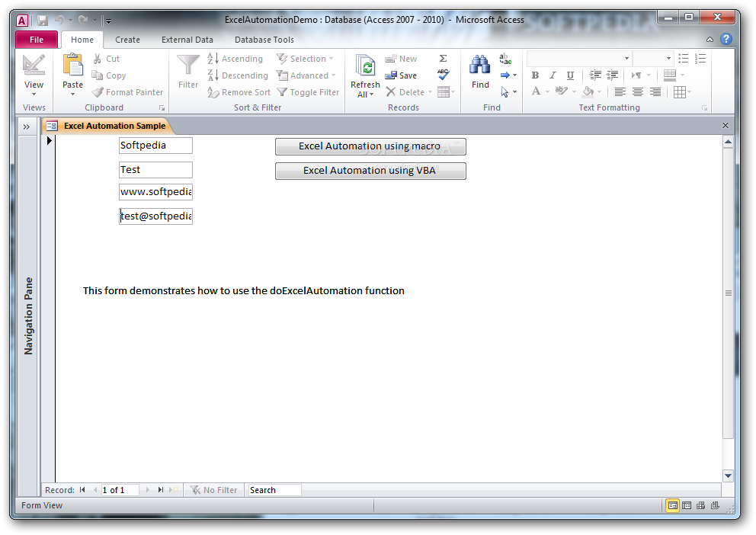Sort records Descending
Image resolution: width=756 pixels, height=535 pixels.
[x=238, y=75]
